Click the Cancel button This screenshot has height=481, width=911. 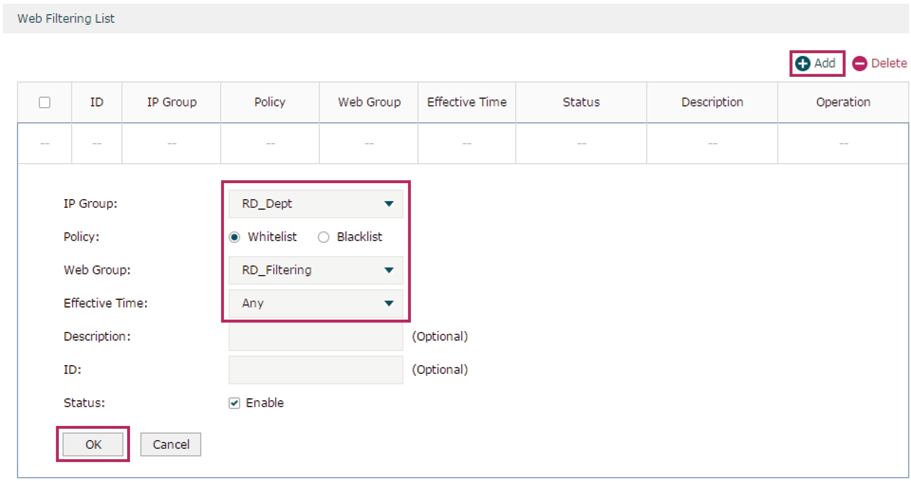[x=171, y=444]
